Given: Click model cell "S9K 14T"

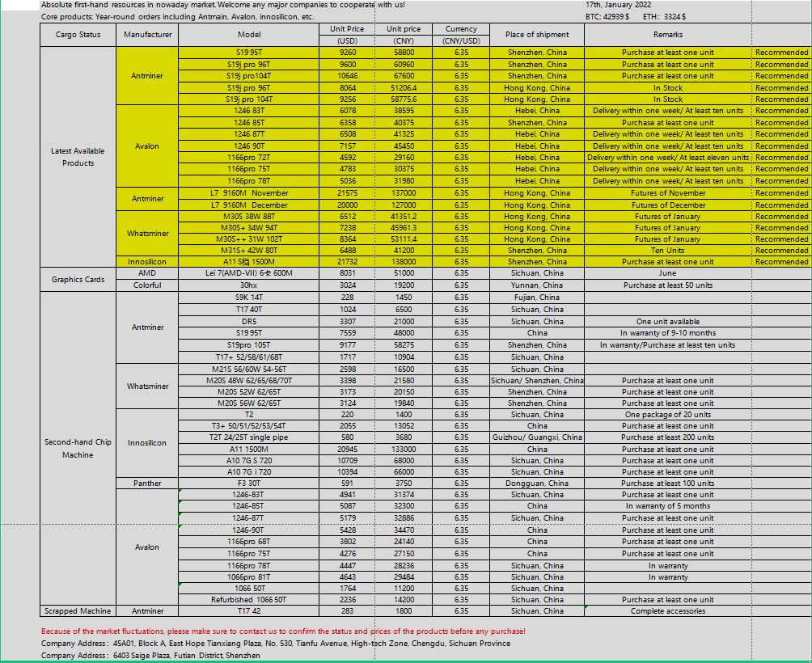Looking at the screenshot, I should point(249,298).
